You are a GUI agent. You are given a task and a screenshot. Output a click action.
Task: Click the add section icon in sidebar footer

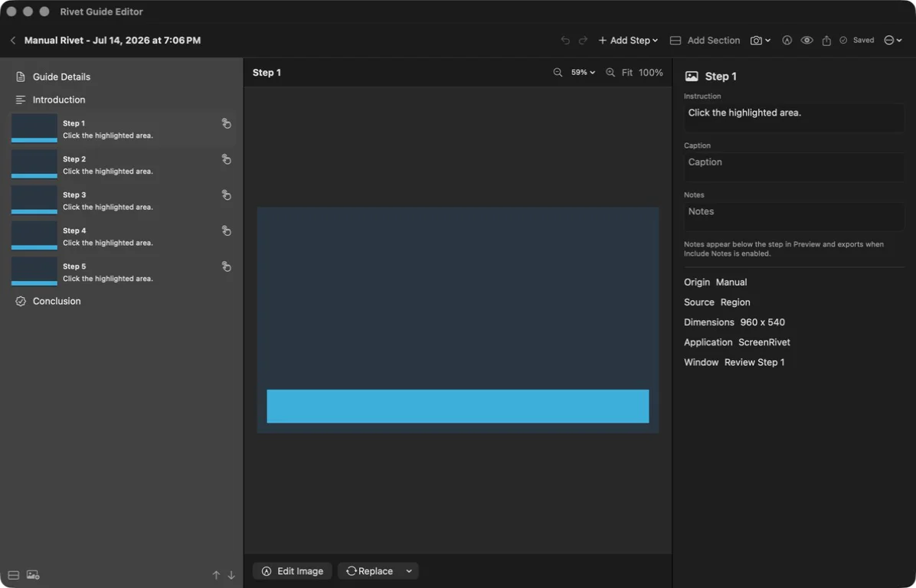[14, 575]
